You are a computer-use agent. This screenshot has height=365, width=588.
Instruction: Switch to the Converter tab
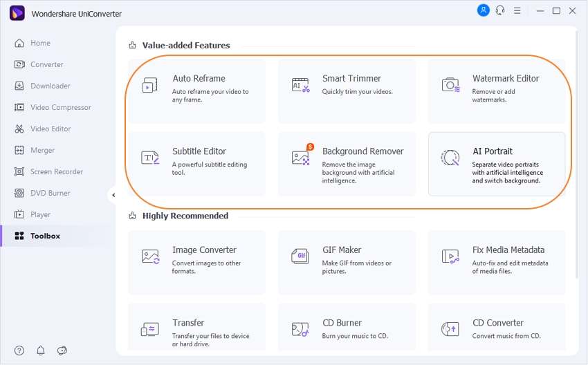coord(46,64)
